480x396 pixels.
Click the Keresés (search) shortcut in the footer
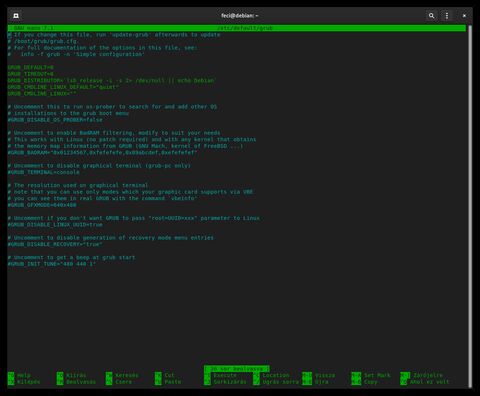(x=122, y=375)
